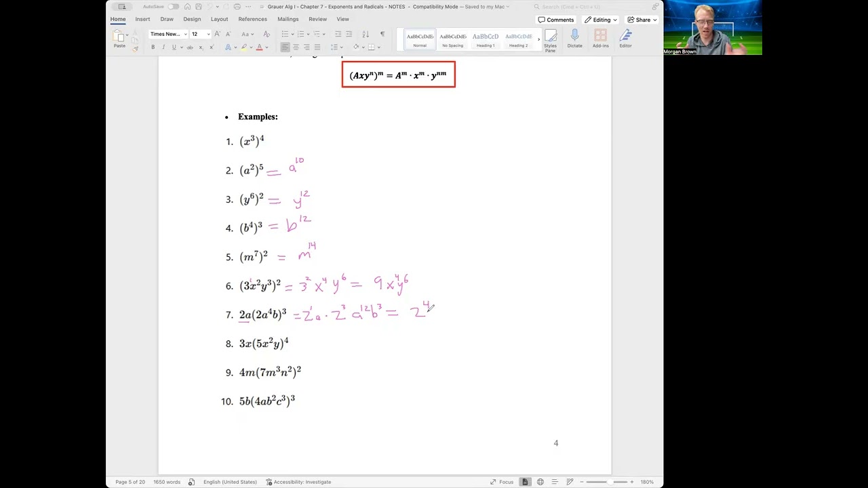Click the Share button

coord(642,20)
